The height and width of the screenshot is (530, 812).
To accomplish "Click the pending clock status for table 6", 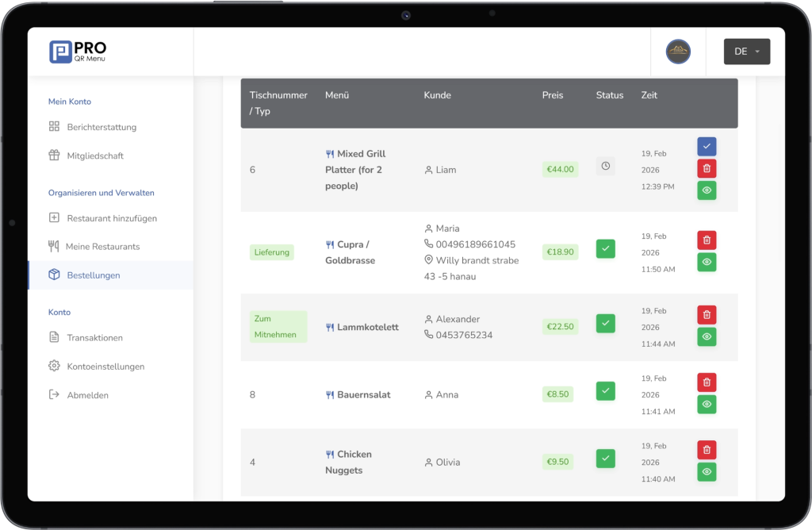I will pyautogui.click(x=605, y=167).
